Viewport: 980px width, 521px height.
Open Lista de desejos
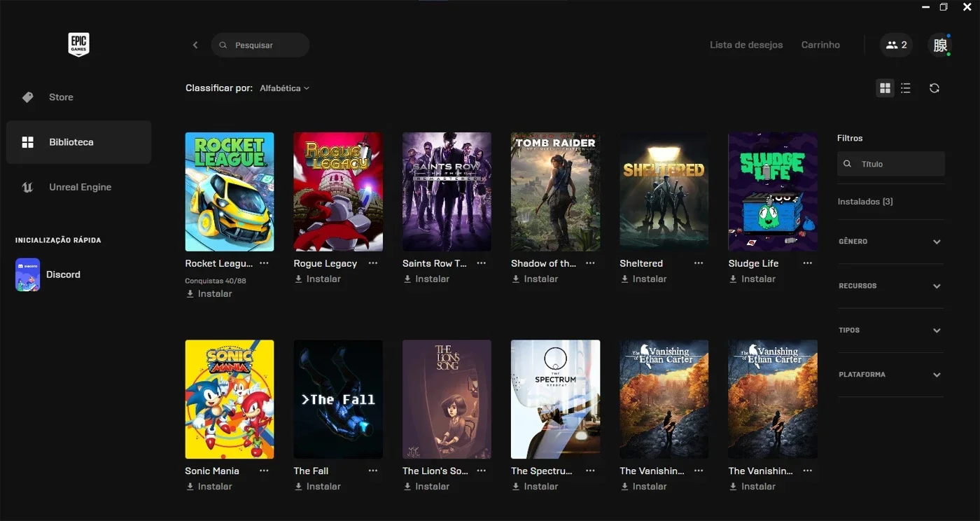746,45
